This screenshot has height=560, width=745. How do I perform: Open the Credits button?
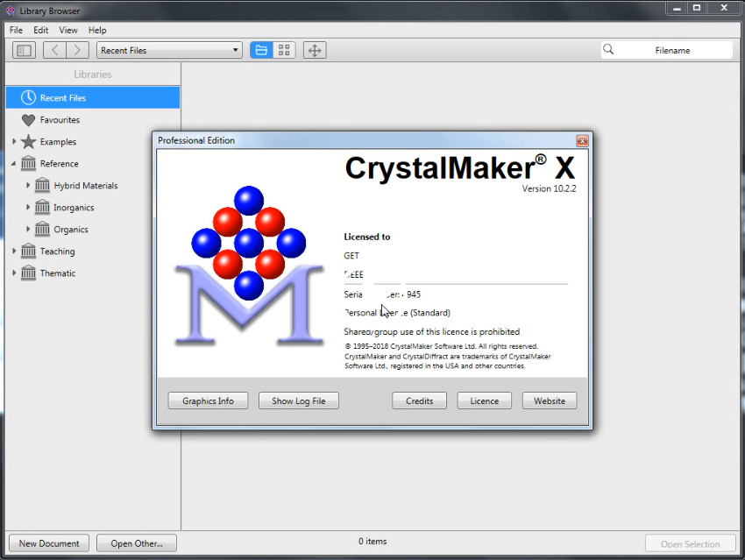pos(419,401)
